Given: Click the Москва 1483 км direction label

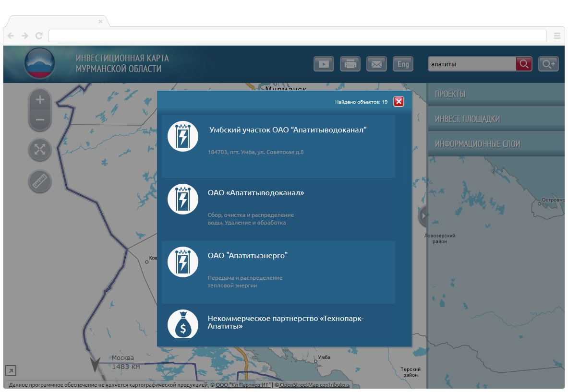Looking at the screenshot, I should (125, 362).
